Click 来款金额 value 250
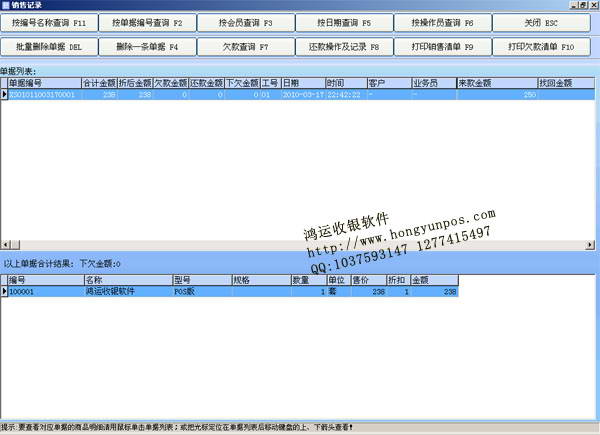This screenshot has height=435, width=600. pos(497,94)
